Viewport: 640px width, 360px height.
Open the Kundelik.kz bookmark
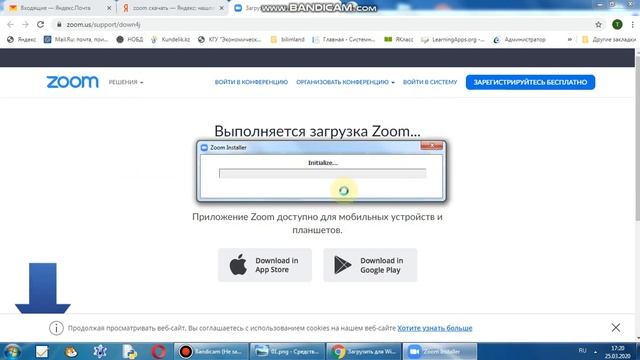pyautogui.click(x=170, y=40)
